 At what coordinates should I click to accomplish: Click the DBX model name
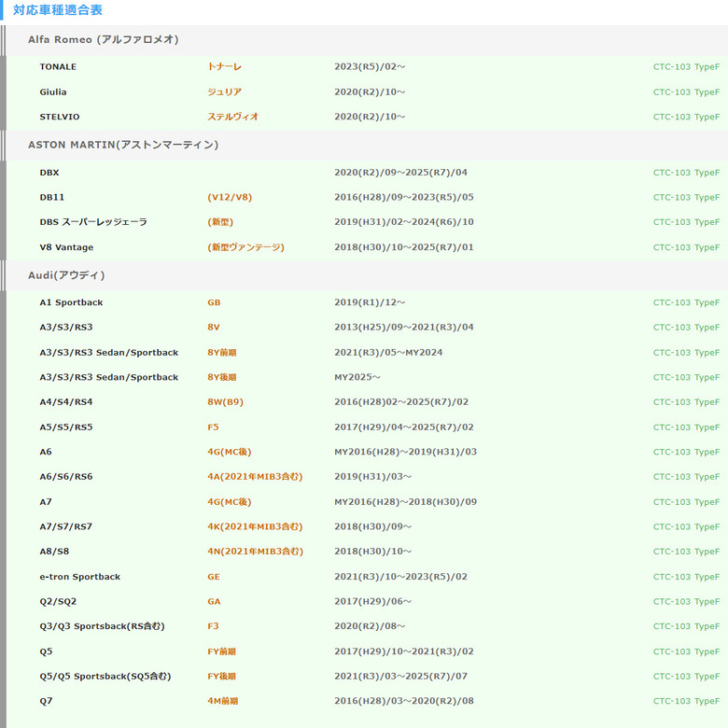coord(49,173)
